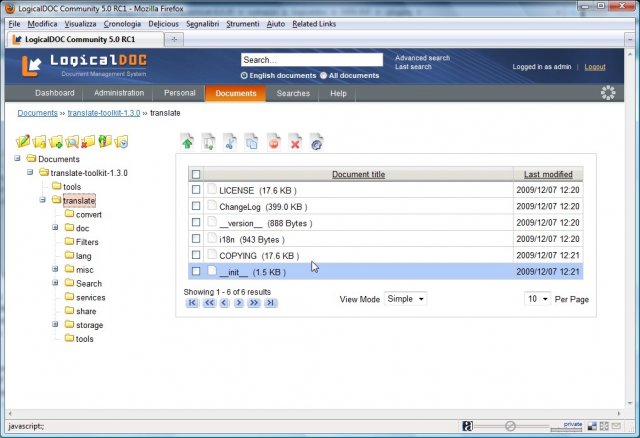
Task: Click the green upload document arrow icon
Action: [x=187, y=143]
